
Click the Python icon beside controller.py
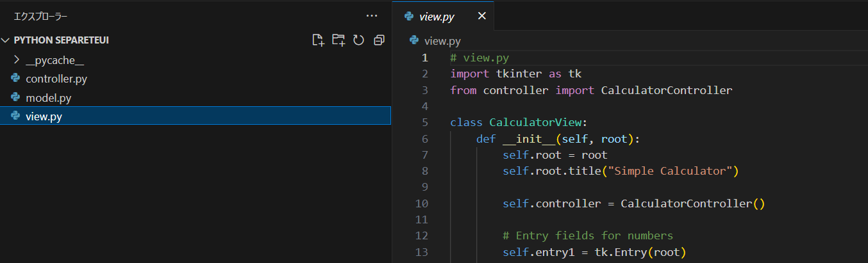click(16, 79)
